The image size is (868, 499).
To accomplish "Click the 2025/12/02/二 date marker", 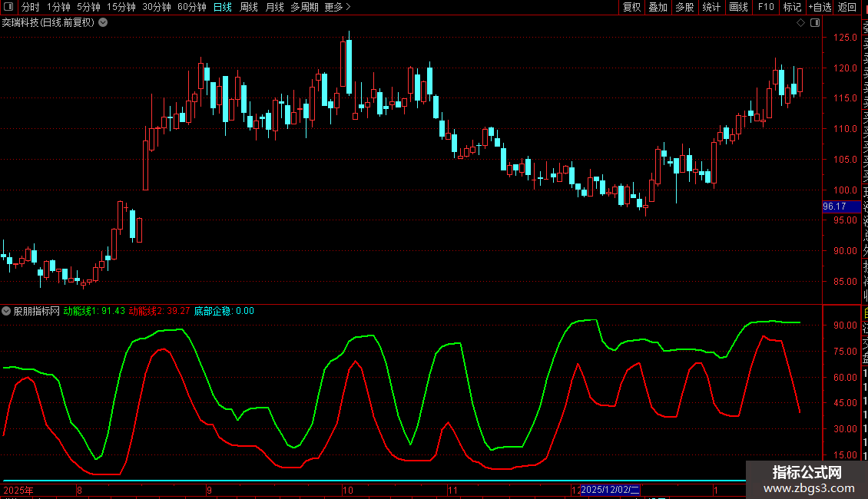I will 610,490.
